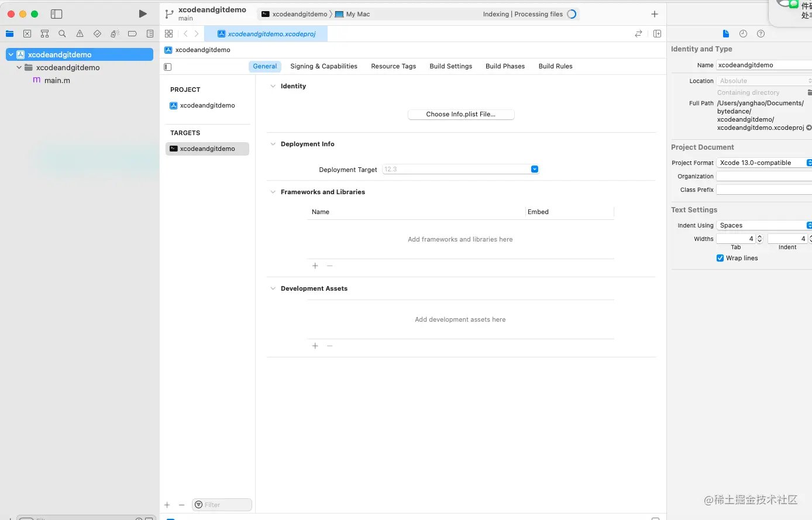Open the Source Control navigator icon
This screenshot has width=812, height=520.
[27, 34]
